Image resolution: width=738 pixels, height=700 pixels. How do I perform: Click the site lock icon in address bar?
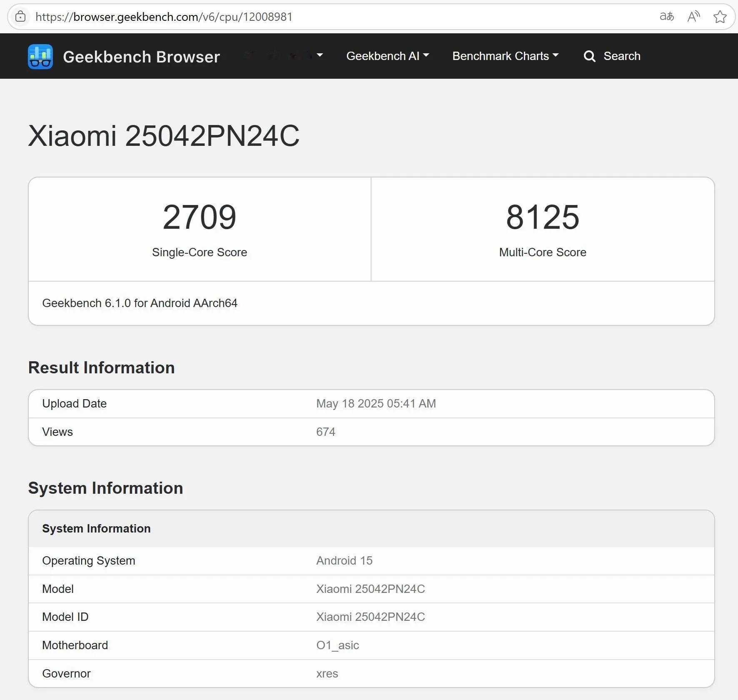[20, 17]
